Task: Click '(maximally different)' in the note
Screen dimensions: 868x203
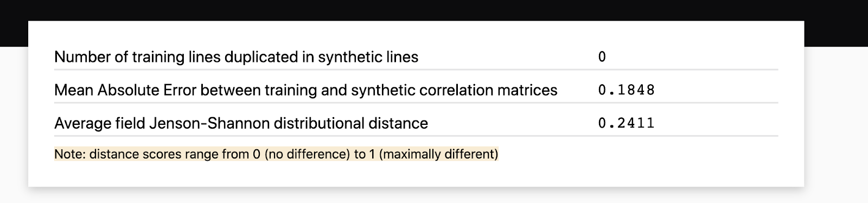Action: click(438, 154)
